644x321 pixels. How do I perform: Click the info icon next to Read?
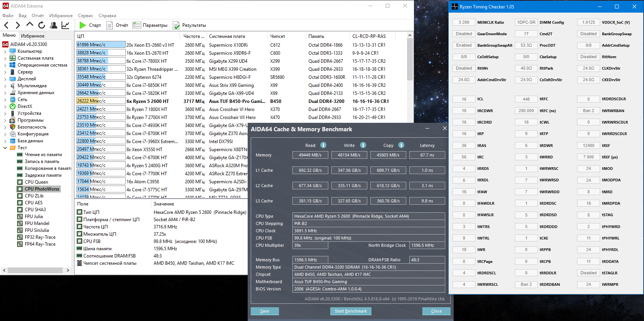point(323,145)
